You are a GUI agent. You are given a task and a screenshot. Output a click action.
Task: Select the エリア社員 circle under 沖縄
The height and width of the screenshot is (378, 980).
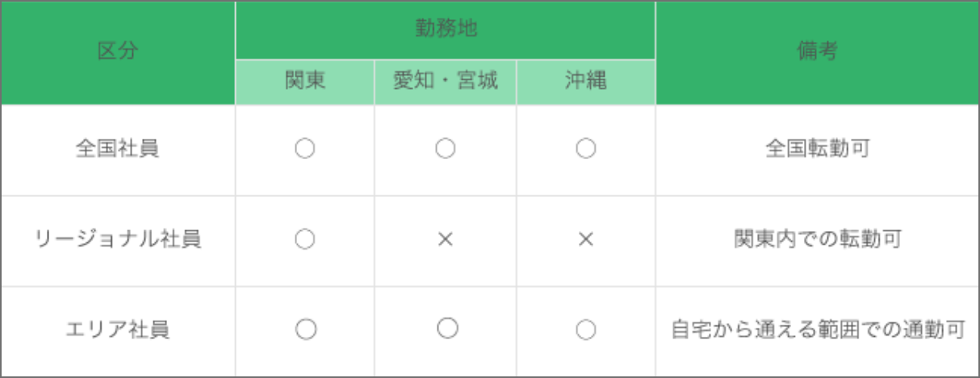click(586, 330)
